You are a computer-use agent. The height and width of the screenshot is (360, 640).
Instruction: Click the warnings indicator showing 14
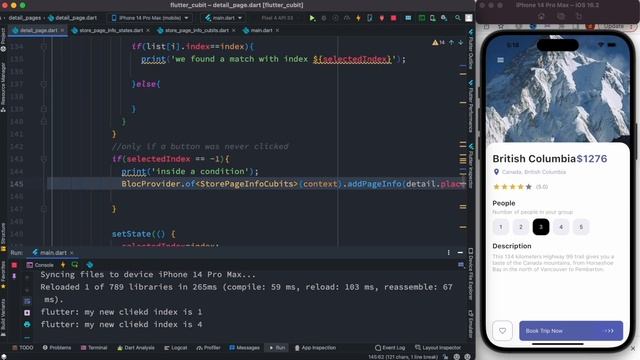[x=438, y=42]
